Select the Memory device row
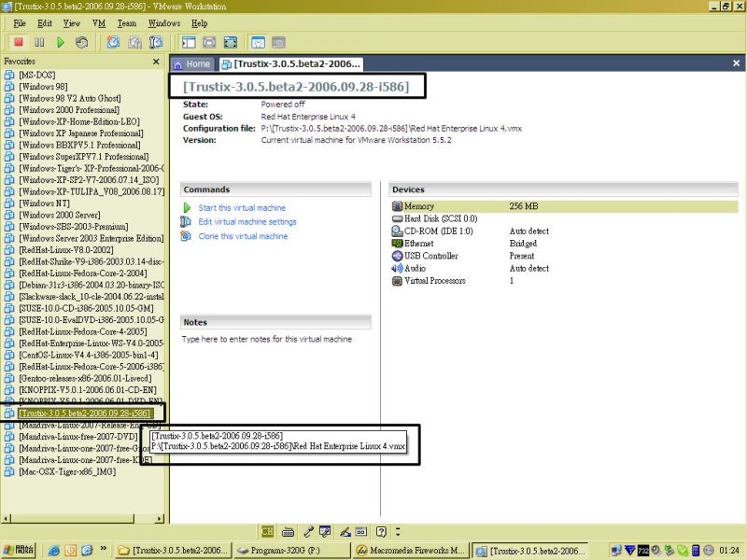Screen dimensions: 747x560 tap(564, 206)
